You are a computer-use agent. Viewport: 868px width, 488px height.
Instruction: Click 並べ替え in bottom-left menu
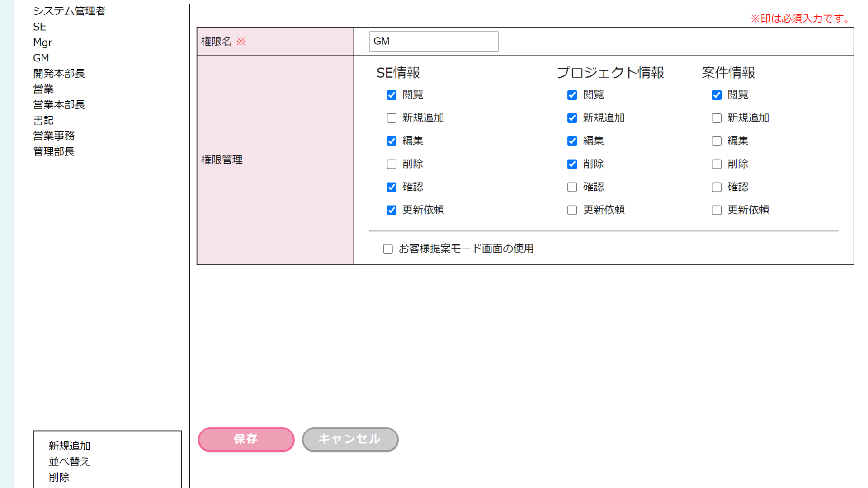(x=69, y=461)
